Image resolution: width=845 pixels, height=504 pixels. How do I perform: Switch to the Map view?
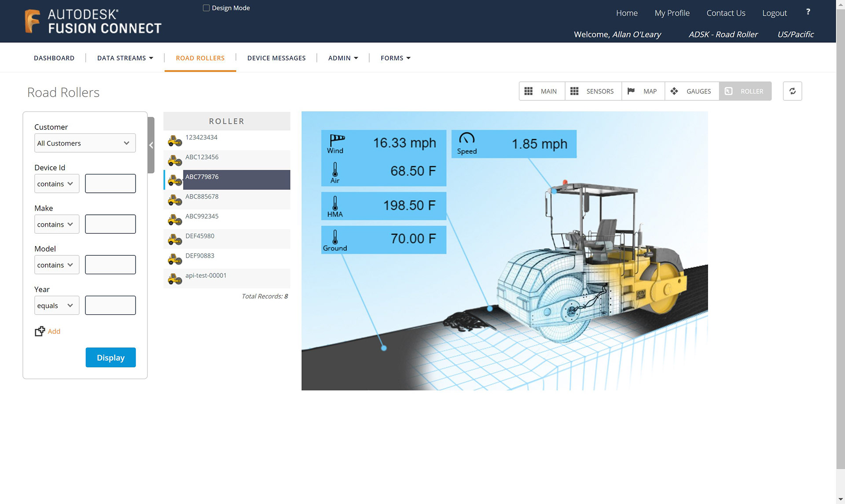click(643, 91)
